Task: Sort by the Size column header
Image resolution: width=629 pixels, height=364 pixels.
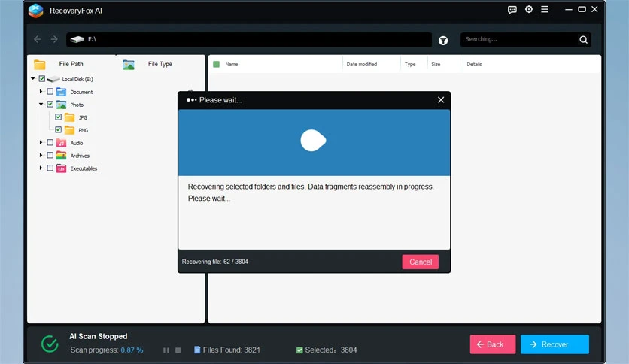Action: coord(436,64)
